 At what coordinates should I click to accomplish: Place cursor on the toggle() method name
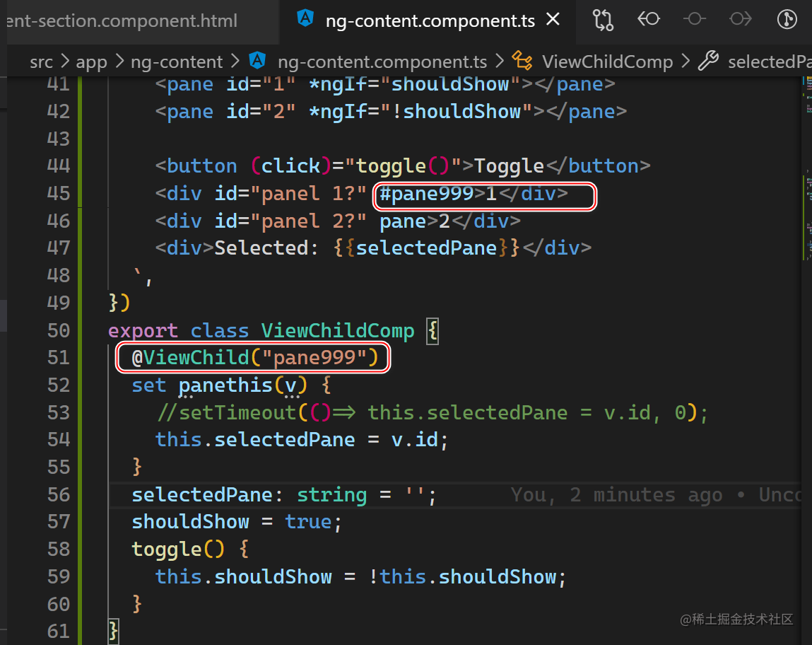[x=167, y=549]
